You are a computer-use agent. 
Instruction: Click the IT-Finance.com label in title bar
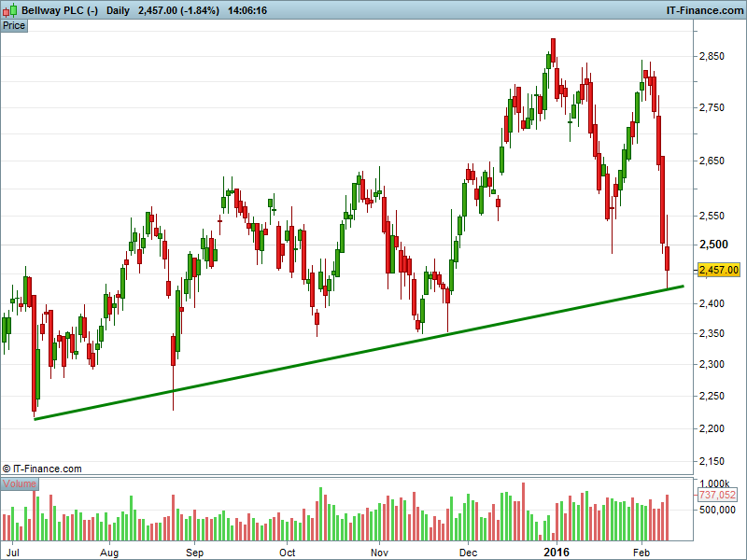click(x=703, y=9)
